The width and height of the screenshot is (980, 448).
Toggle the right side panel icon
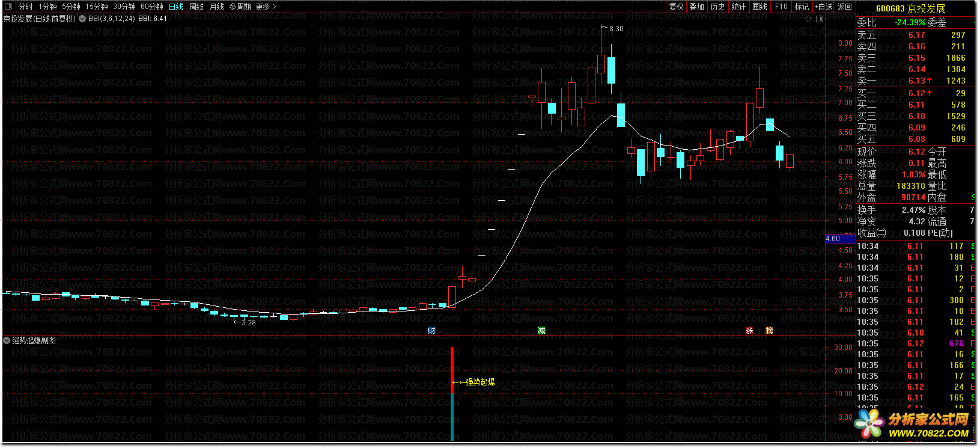820,19
